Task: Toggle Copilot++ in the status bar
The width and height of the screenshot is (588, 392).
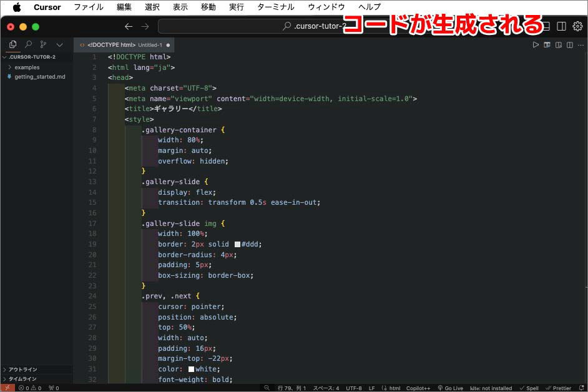Action: (x=418, y=388)
